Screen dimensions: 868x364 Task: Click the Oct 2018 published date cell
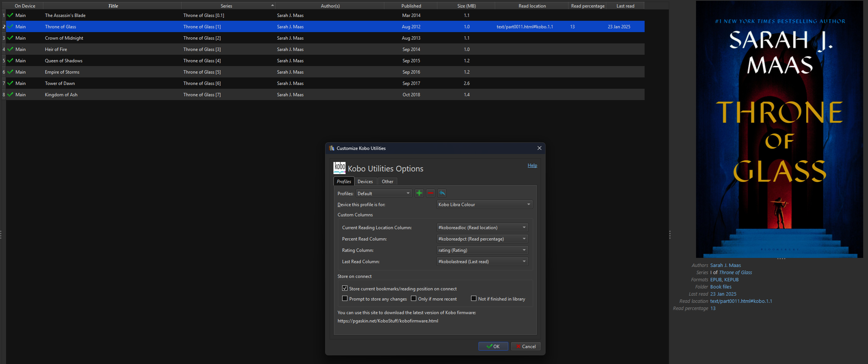coord(411,95)
